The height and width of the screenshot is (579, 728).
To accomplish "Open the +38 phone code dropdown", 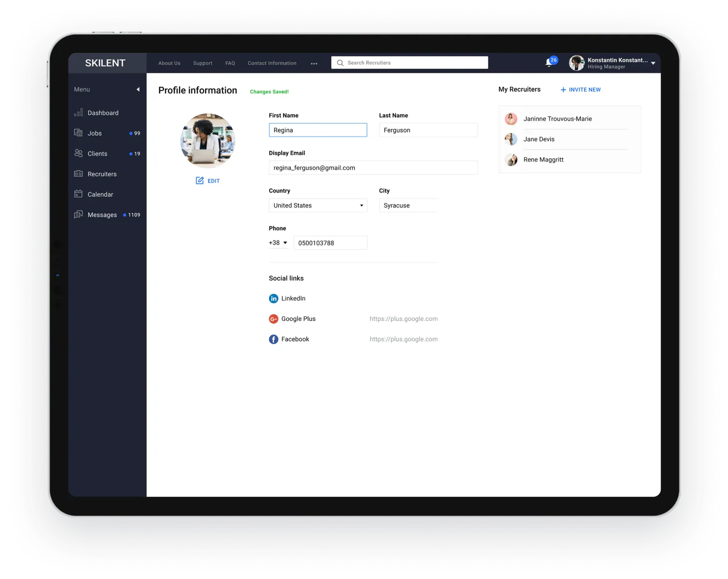I will click(278, 243).
